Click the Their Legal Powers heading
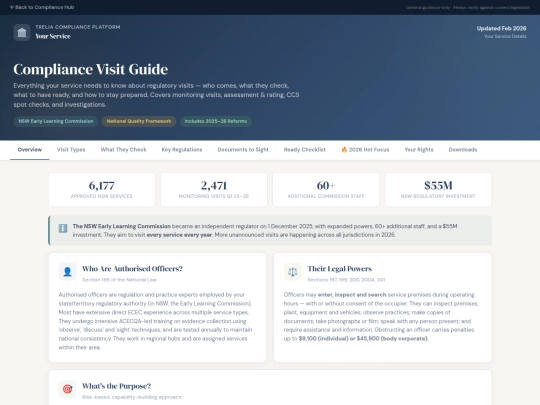The width and height of the screenshot is (540, 405). 340,269
